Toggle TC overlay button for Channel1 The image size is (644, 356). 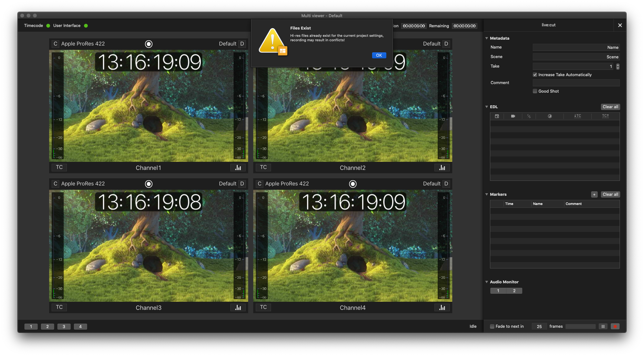point(59,167)
